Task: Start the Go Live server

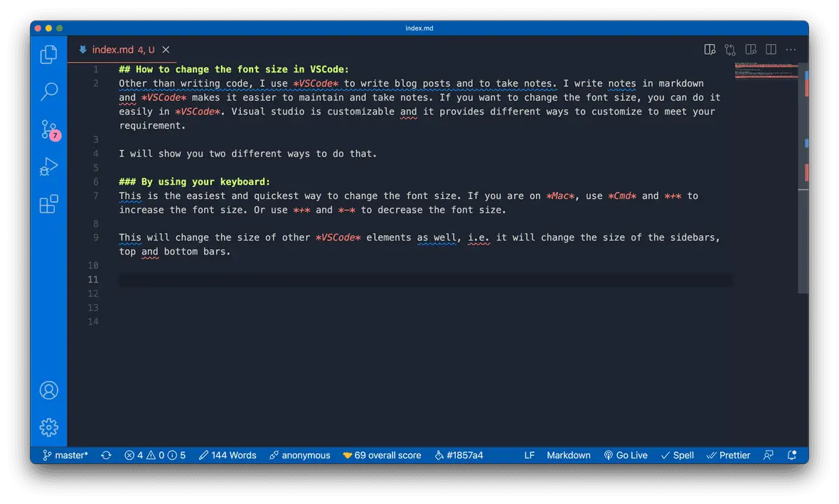Action: tap(626, 455)
